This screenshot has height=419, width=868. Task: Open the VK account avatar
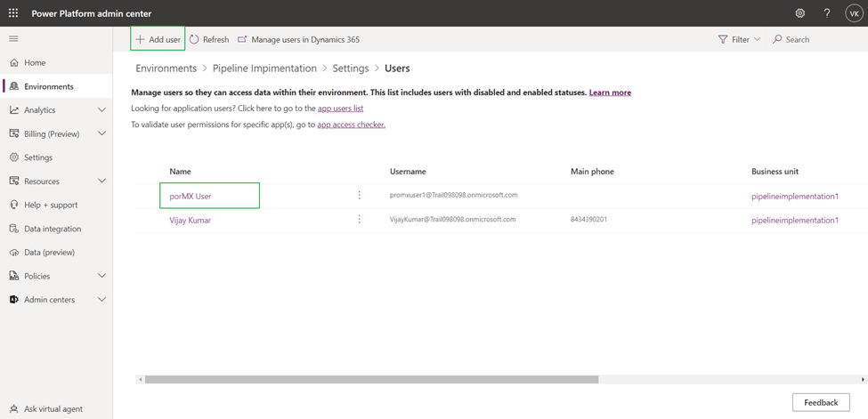coord(853,13)
